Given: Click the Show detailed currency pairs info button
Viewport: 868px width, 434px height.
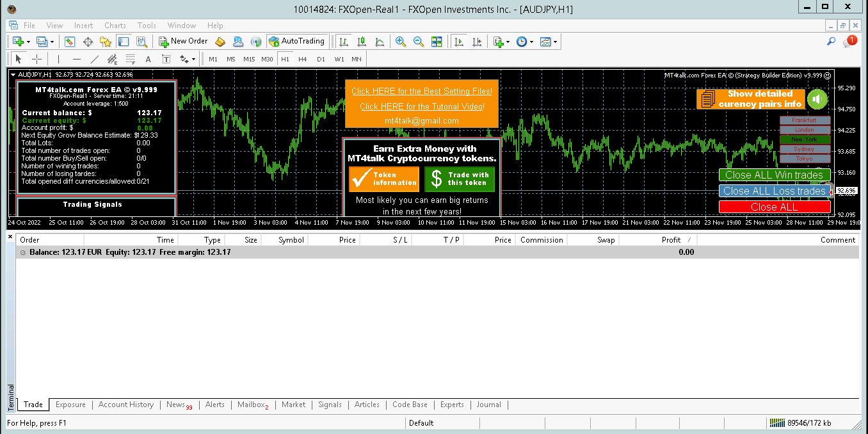Looking at the screenshot, I should pyautogui.click(x=751, y=99).
